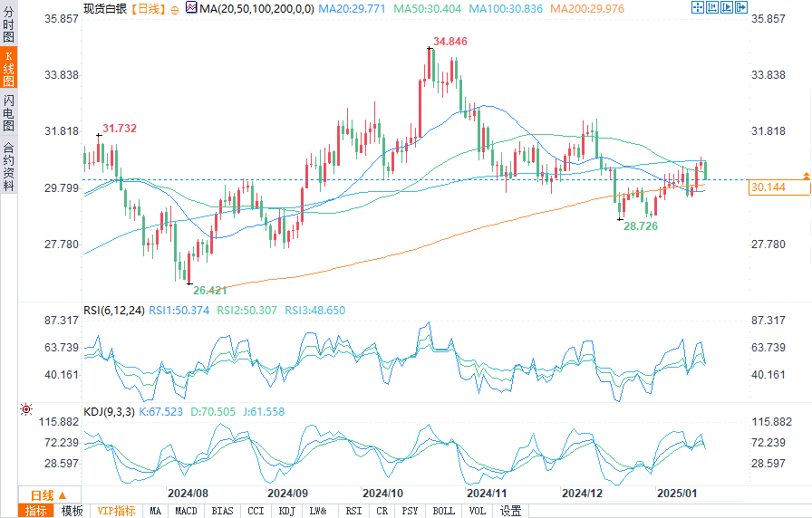Screen dimensions: 812x518
Task: Open 设置 in the bottom indicator bar
Action: pyautogui.click(x=511, y=511)
